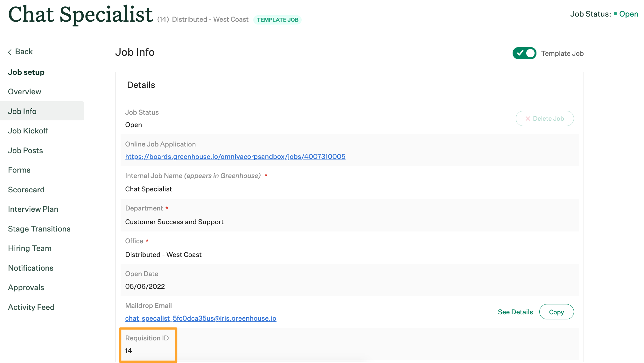Open the Activity Feed section
This screenshot has width=644, height=363.
(31, 306)
